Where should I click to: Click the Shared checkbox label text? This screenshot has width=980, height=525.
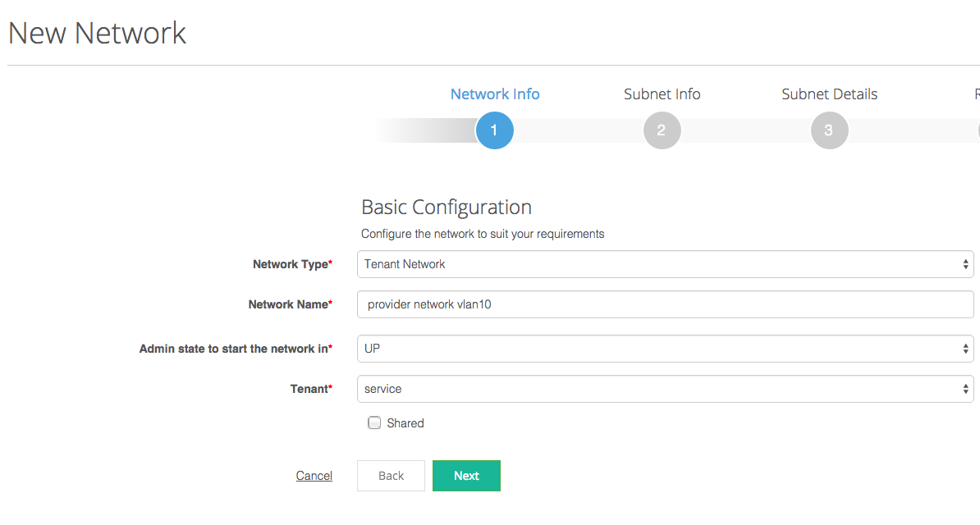pyautogui.click(x=405, y=423)
